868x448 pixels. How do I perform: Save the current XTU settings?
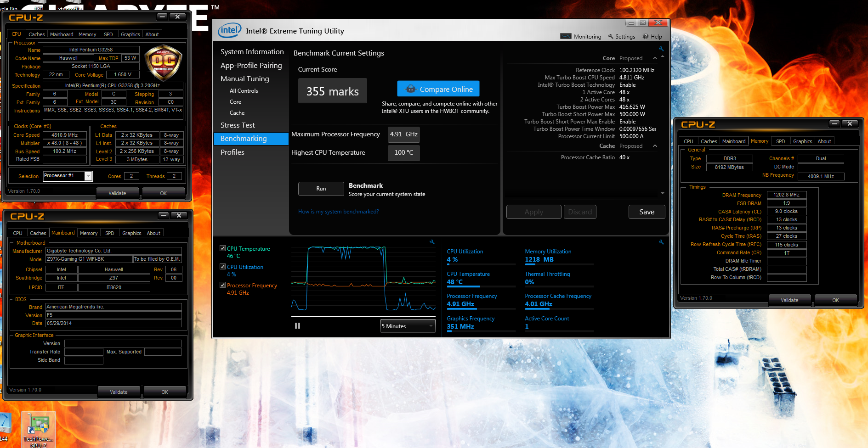tap(647, 212)
